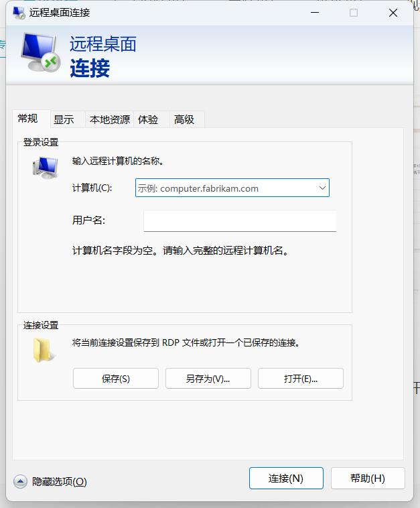This screenshot has width=420, height=508.
Task: Open help via 帮助(H) button
Action: [x=368, y=479]
